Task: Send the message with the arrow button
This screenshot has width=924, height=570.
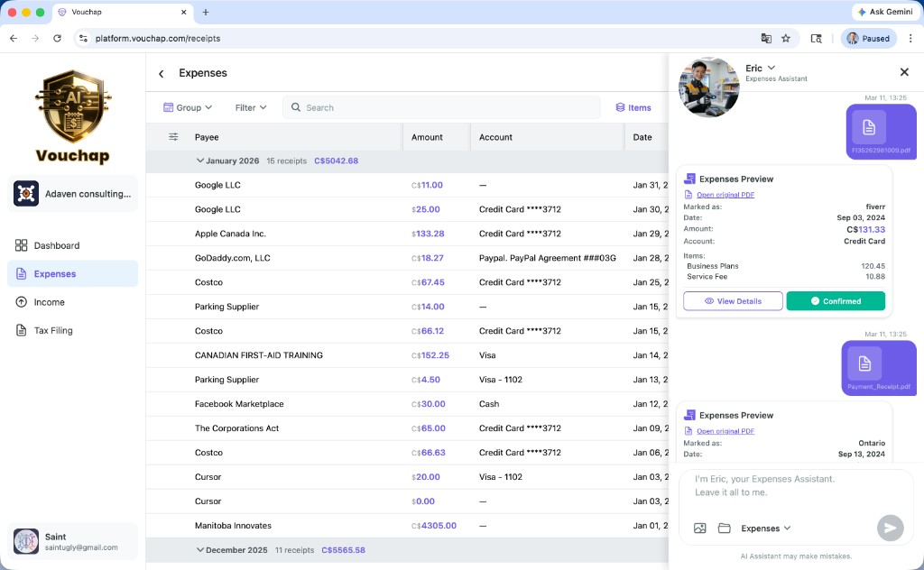Action: click(890, 528)
